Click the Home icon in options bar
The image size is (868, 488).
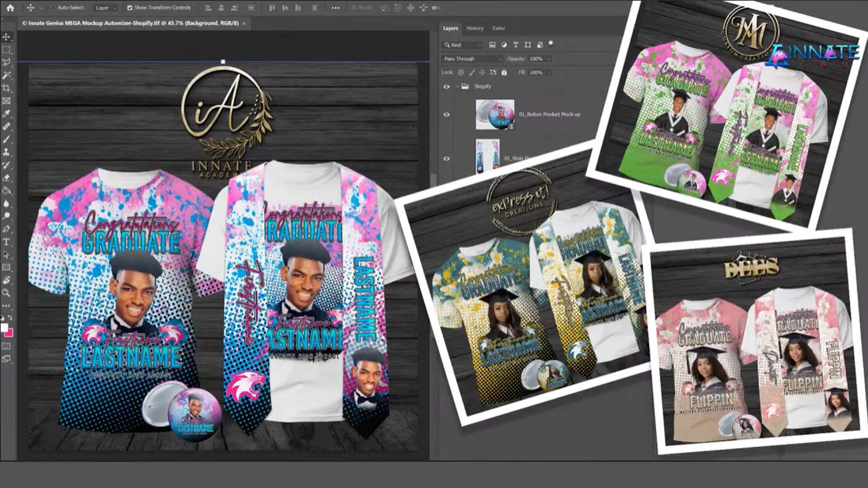[10, 8]
